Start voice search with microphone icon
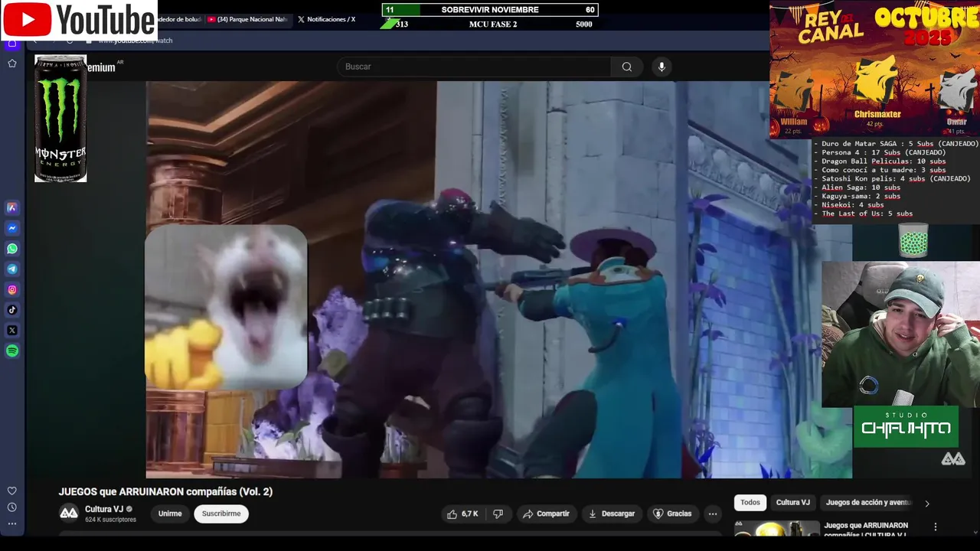The height and width of the screenshot is (551, 980). coord(662,67)
